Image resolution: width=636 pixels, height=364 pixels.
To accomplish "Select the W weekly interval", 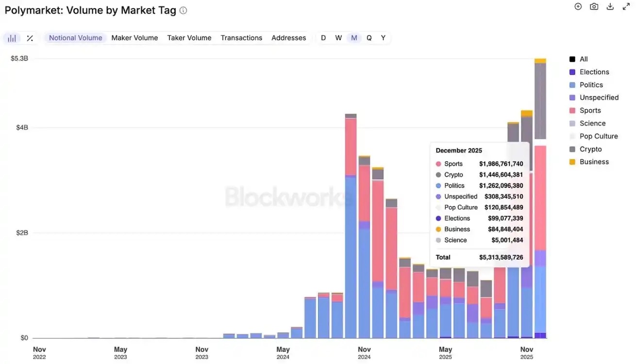I will pos(338,37).
